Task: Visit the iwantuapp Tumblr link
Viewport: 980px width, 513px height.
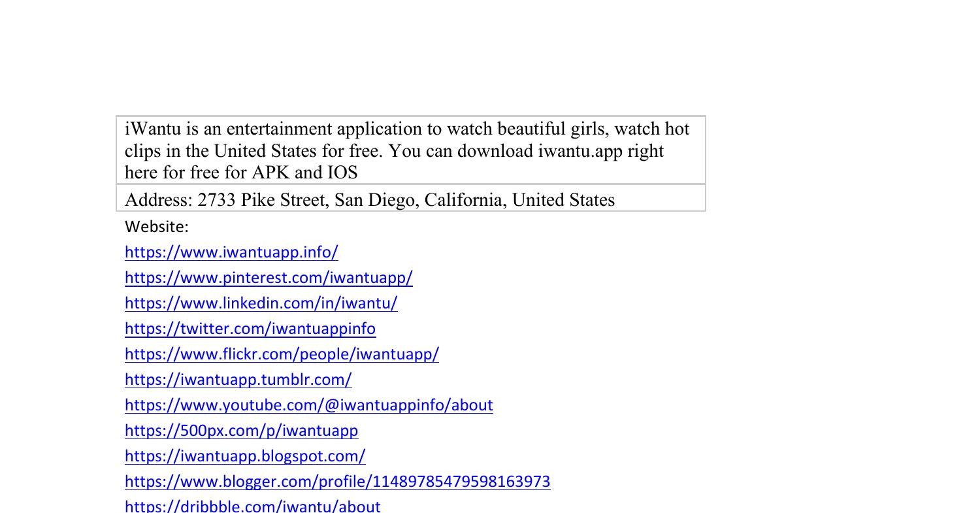Action: (238, 379)
